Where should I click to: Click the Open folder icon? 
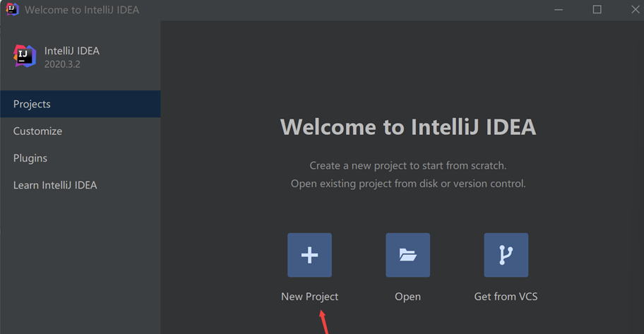408,255
